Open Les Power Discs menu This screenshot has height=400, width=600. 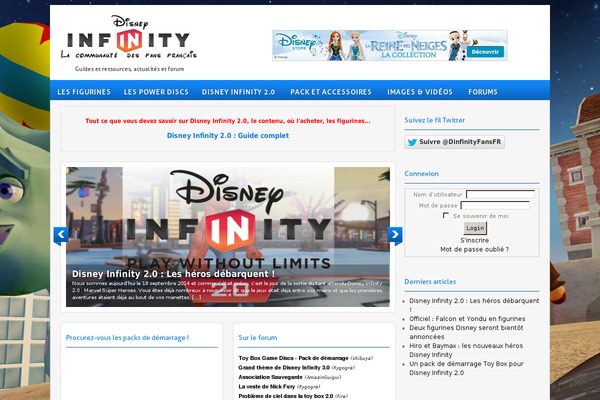point(156,92)
